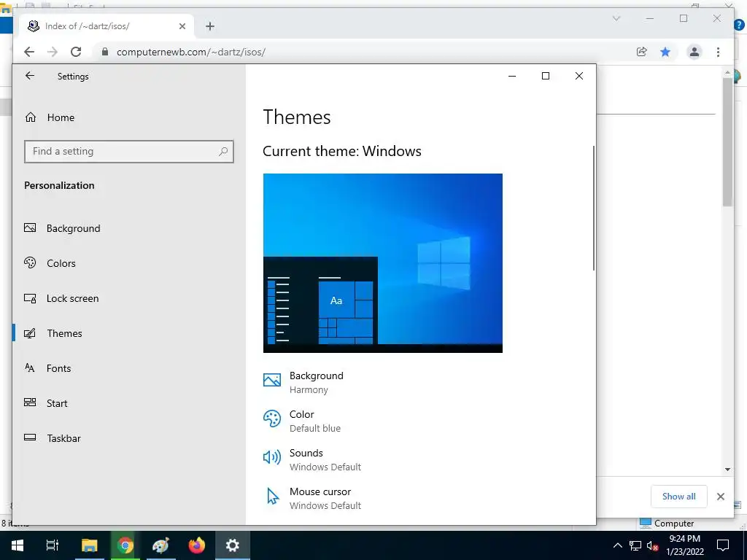Screen dimensions: 747x560
Task: Open theme Color option Default blue
Action: click(x=301, y=421)
